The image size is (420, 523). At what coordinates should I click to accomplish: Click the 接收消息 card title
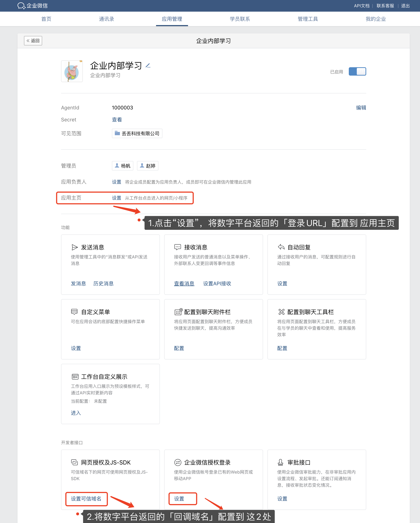pos(196,247)
